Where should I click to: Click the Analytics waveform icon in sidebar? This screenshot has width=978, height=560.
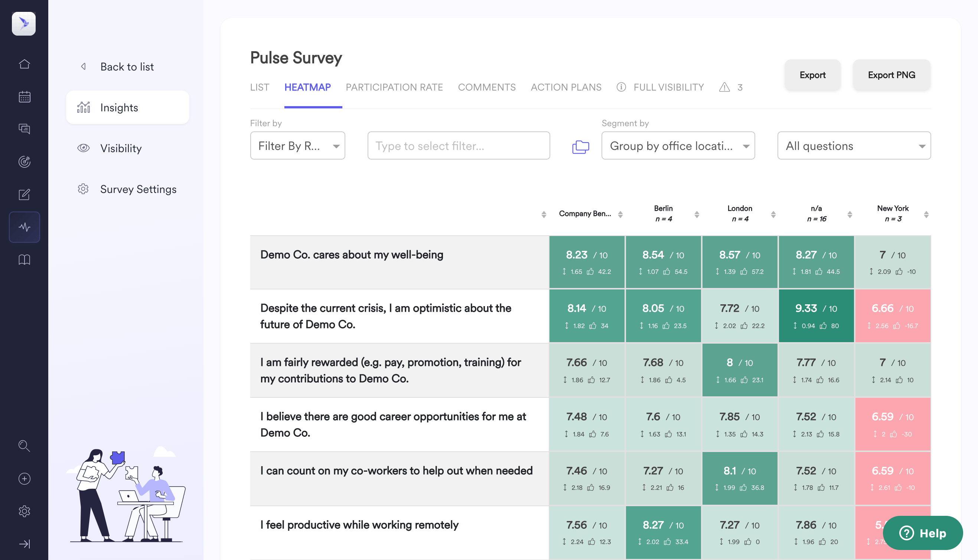(x=24, y=226)
